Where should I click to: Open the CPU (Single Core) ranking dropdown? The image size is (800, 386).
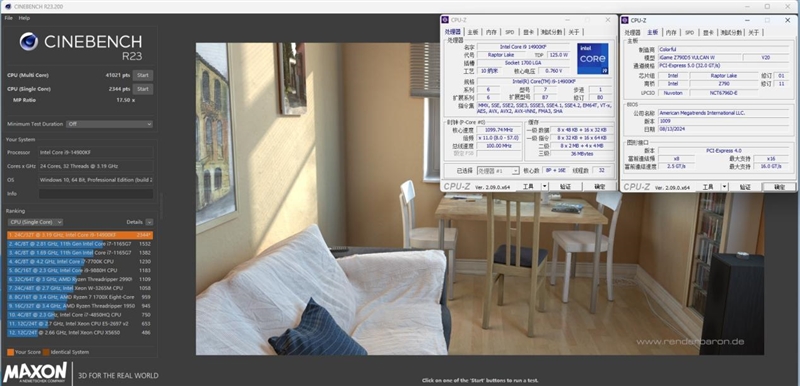(35, 222)
